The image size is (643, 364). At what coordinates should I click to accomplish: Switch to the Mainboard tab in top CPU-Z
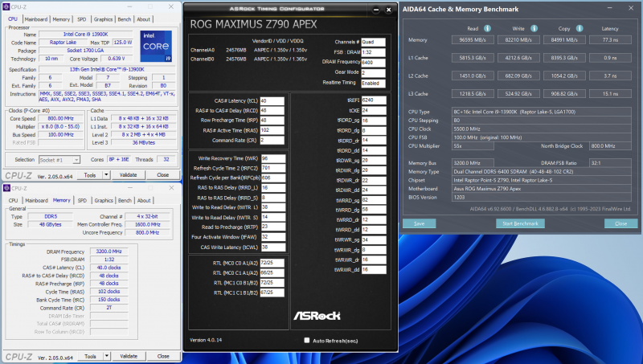tap(35, 18)
